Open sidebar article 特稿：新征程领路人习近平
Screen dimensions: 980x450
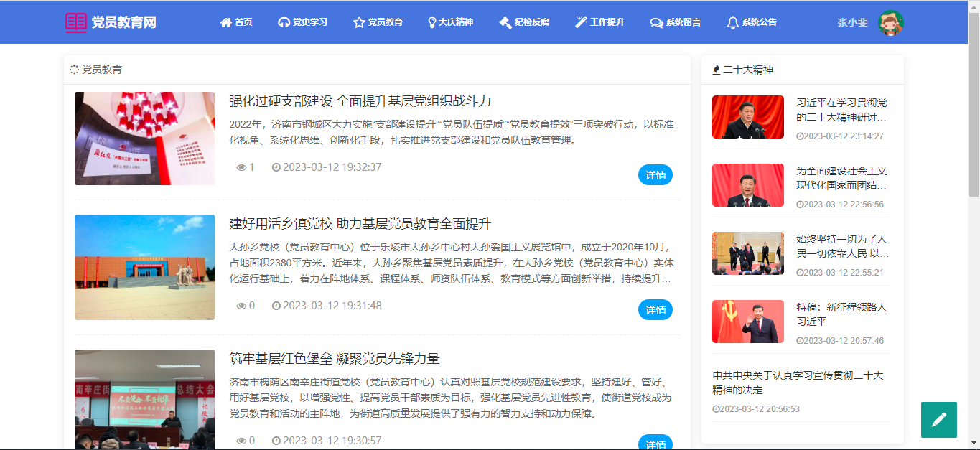[x=842, y=314]
